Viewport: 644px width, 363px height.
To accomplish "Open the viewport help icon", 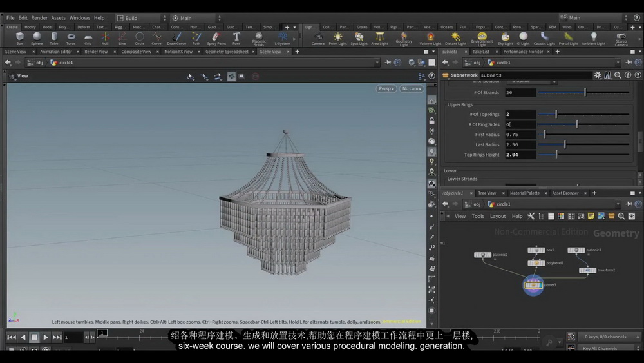I will 431,75.
